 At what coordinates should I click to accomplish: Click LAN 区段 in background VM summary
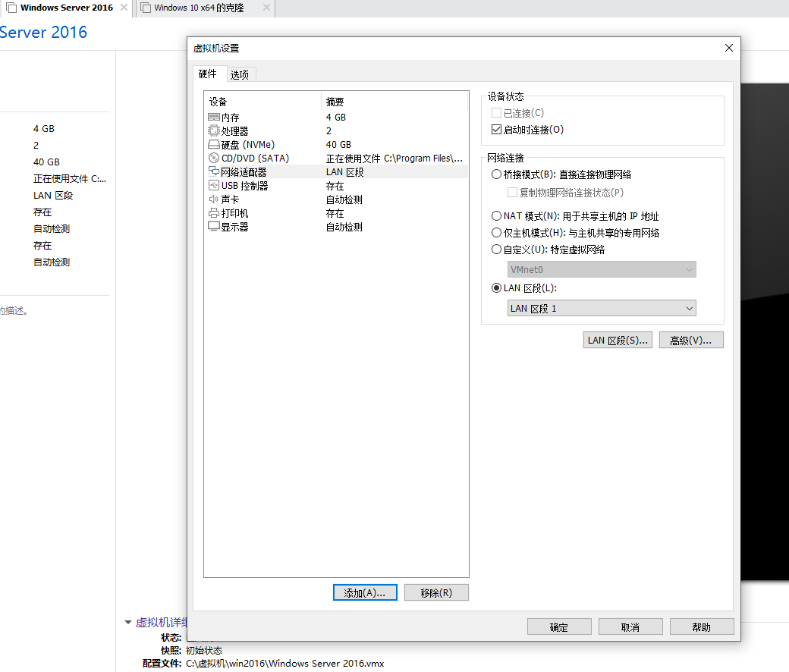pos(53,195)
